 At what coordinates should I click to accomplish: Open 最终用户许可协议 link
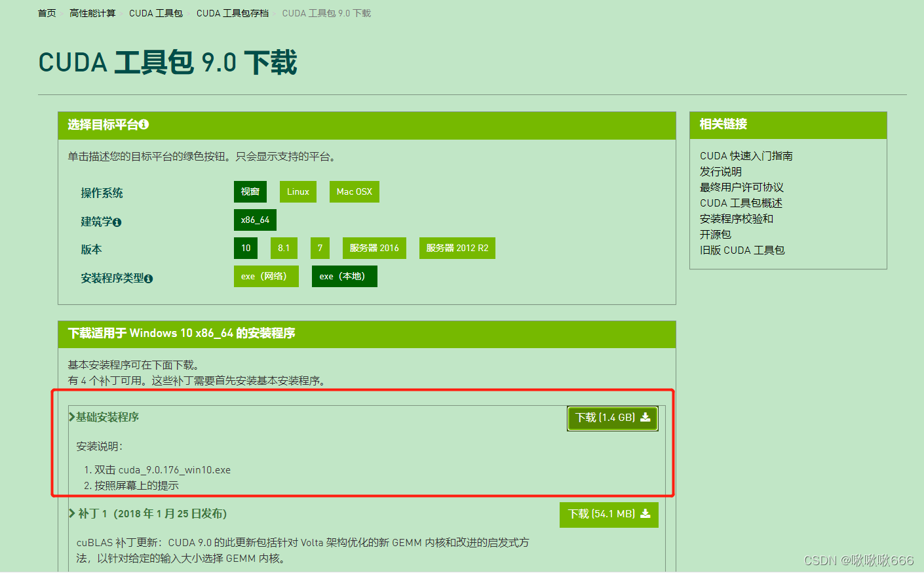(742, 188)
